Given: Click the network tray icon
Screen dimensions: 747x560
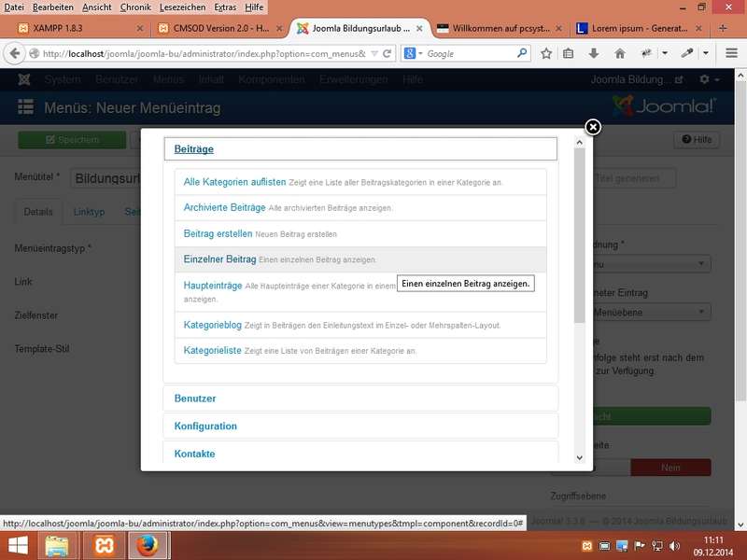Looking at the screenshot, I should click(657, 546).
